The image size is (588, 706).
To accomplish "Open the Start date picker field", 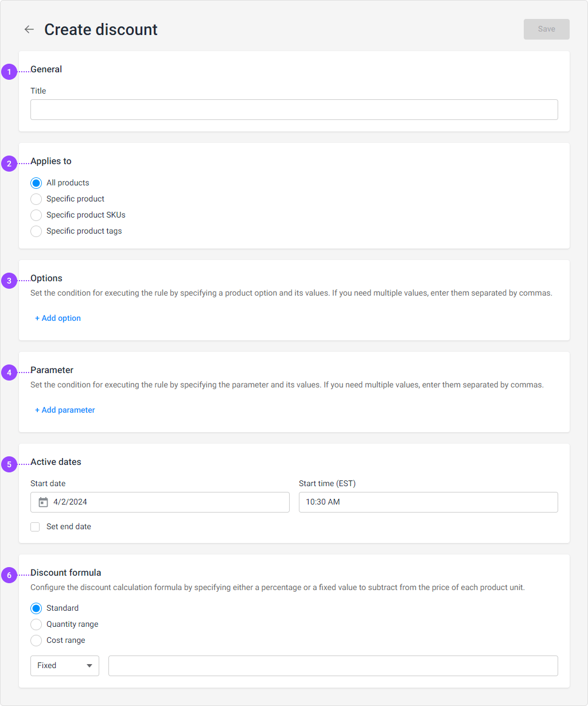I will coord(160,502).
